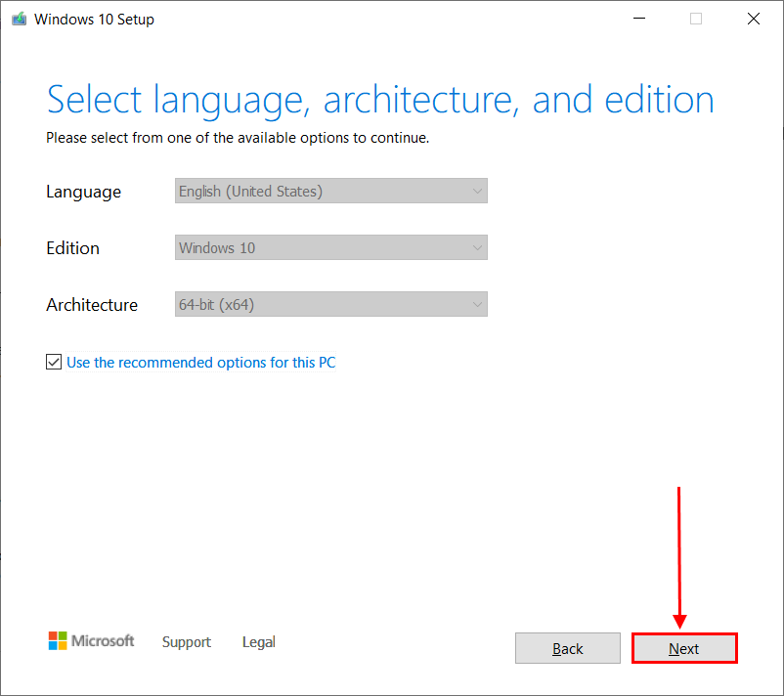Open the Edition dropdown
Image resolution: width=784 pixels, height=696 pixels.
pos(331,247)
